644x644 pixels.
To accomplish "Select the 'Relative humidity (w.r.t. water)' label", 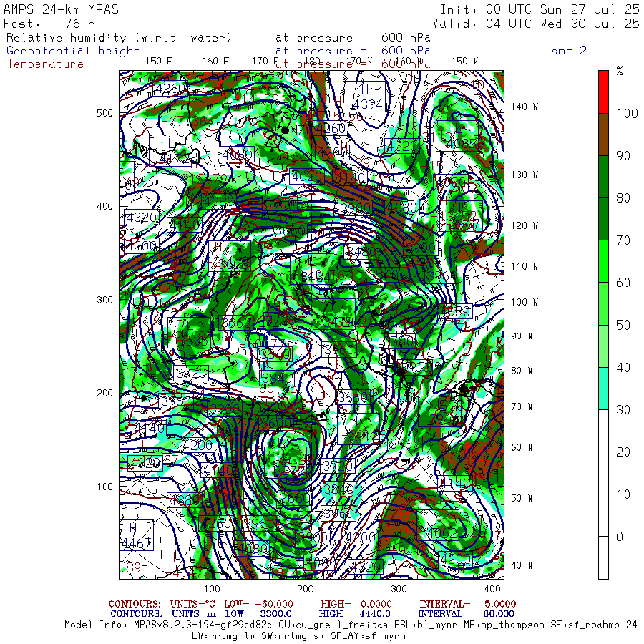I will (119, 38).
